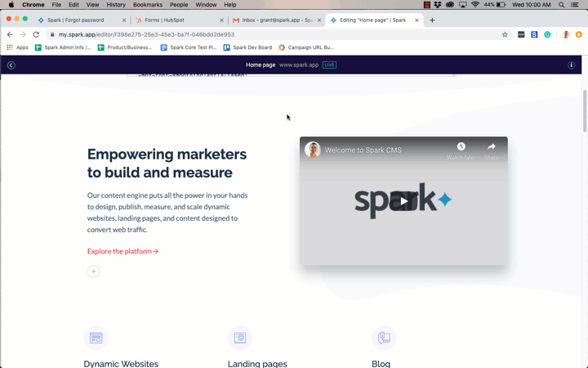Open the People menu
Screen dimensions: 588x368
pyautogui.click(x=179, y=5)
